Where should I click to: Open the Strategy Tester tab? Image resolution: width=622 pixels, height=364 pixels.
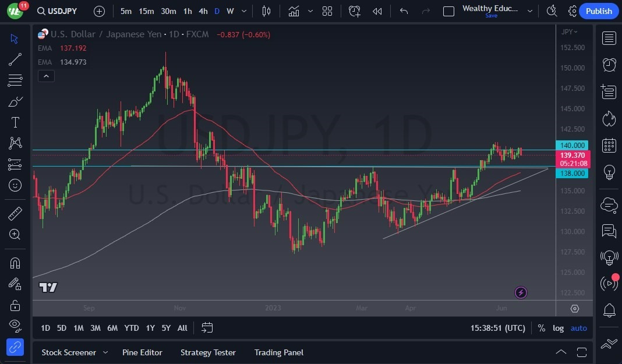pyautogui.click(x=208, y=352)
